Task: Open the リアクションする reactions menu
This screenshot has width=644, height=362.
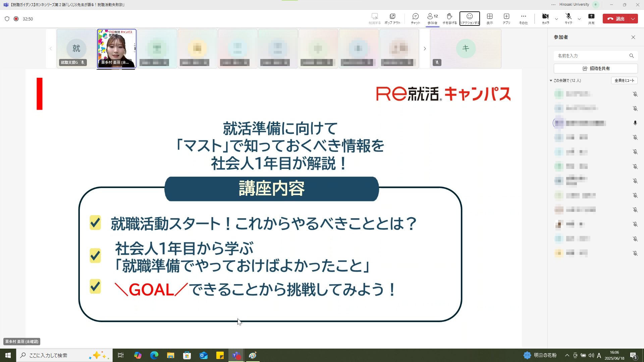Action: [x=470, y=19]
